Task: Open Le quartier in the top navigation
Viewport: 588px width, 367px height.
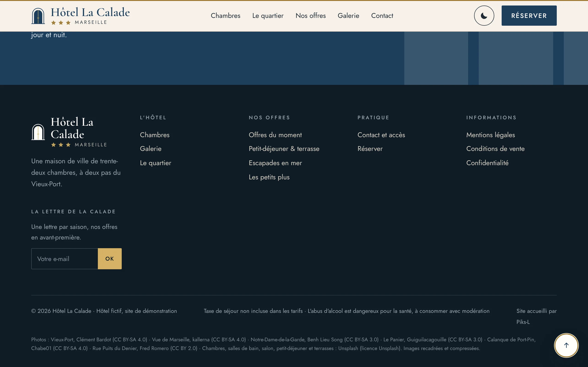Action: 268,16
